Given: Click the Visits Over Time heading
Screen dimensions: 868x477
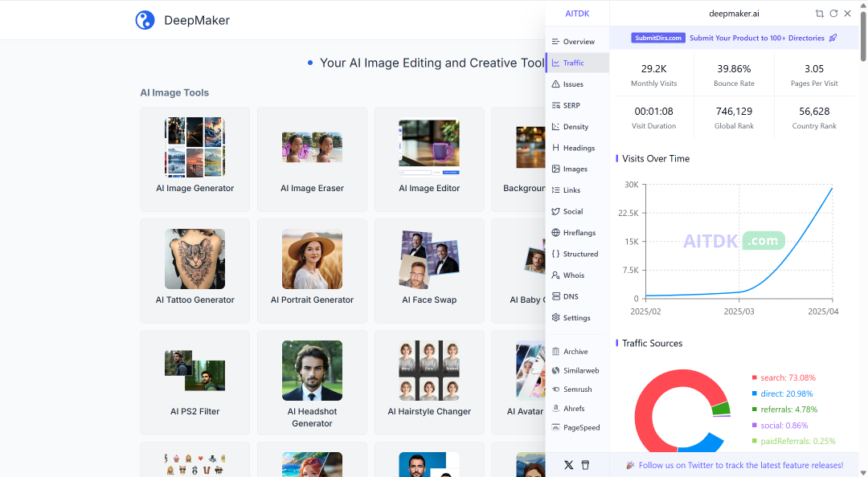Looking at the screenshot, I should click(656, 159).
